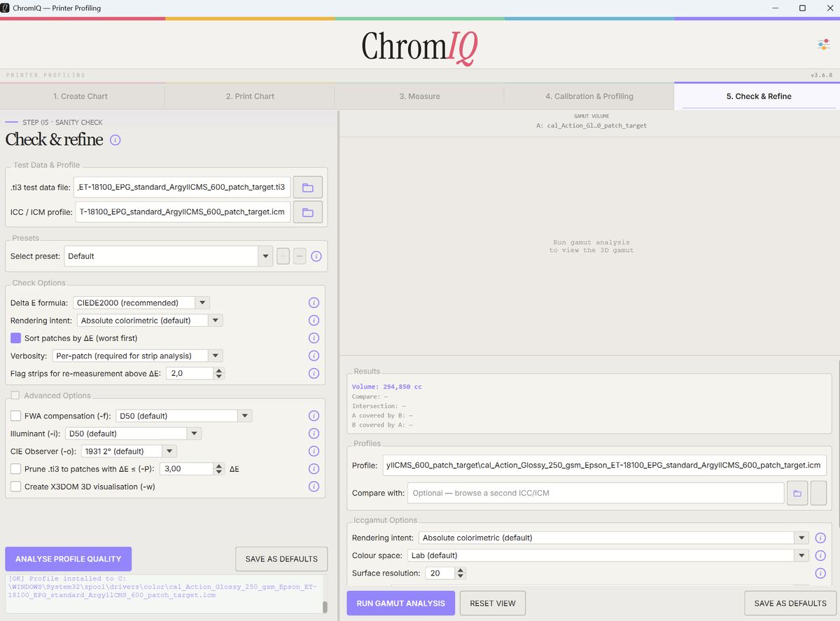
Task: Show info for CIE Observer option
Action: pyautogui.click(x=314, y=451)
